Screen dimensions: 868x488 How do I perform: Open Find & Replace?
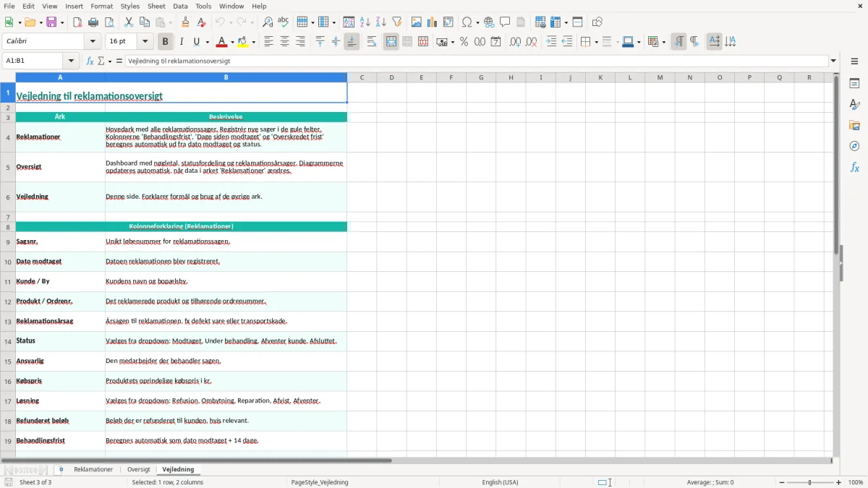[x=268, y=22]
